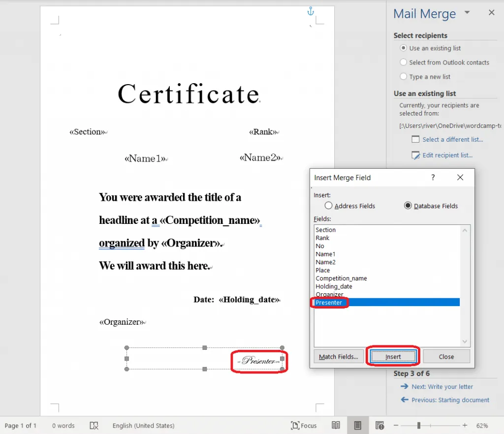Select Competition_name in the Fields list
Viewport: 504px width, 434px height.
click(x=341, y=279)
